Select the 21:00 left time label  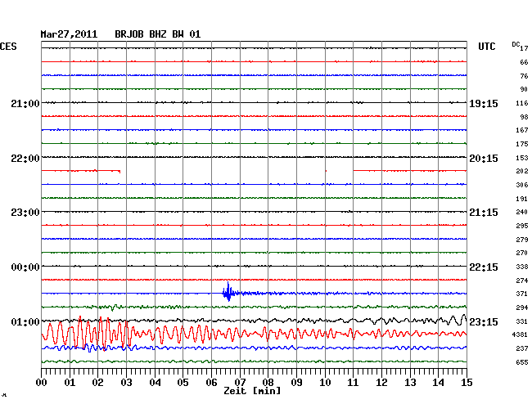pyautogui.click(x=25, y=103)
